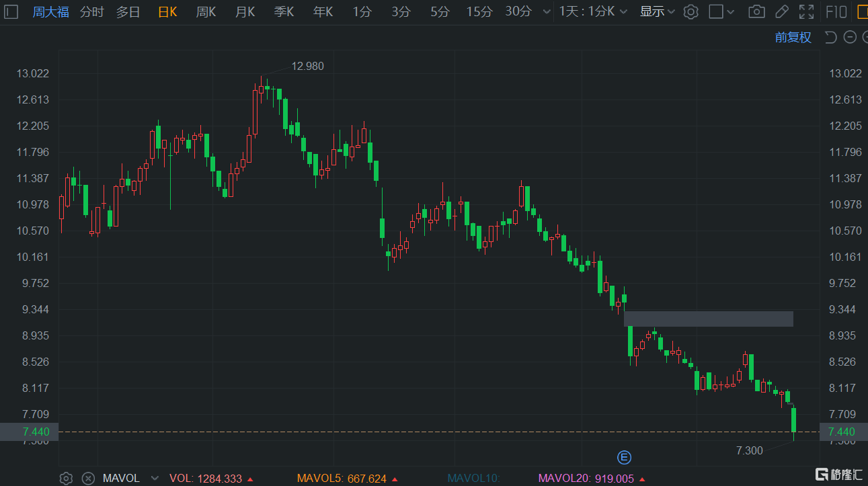Viewport: 868px width, 486px height.
Task: Switch to 30分 thirty-minute chart
Action: (x=518, y=11)
